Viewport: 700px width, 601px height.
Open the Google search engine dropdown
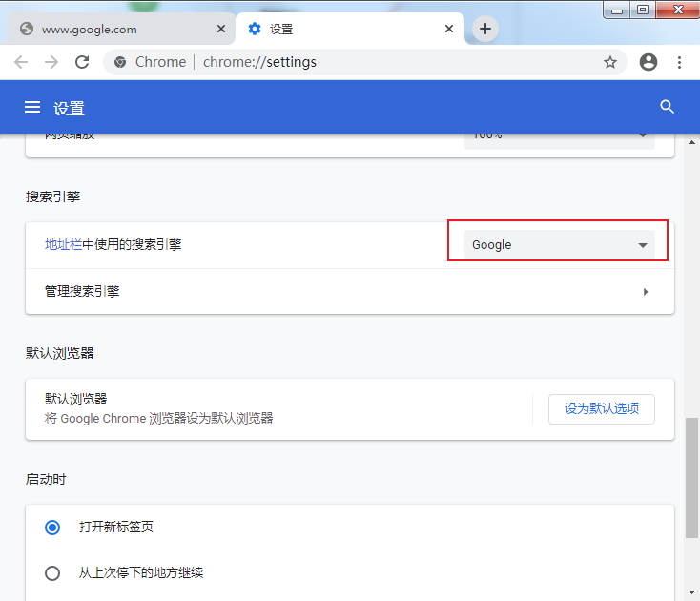[560, 244]
